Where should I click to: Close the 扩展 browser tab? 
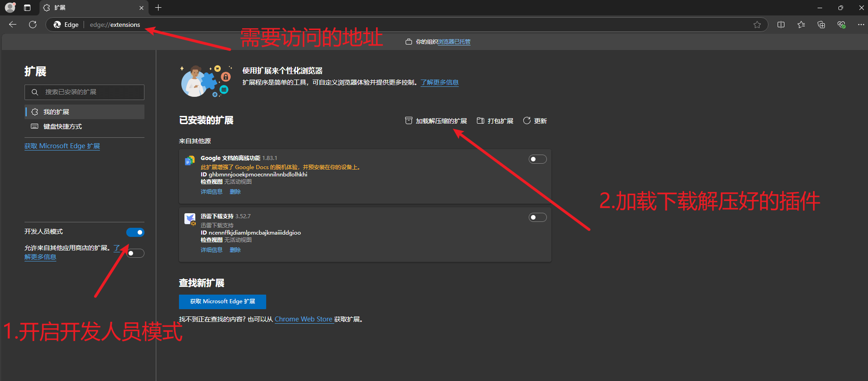[141, 8]
